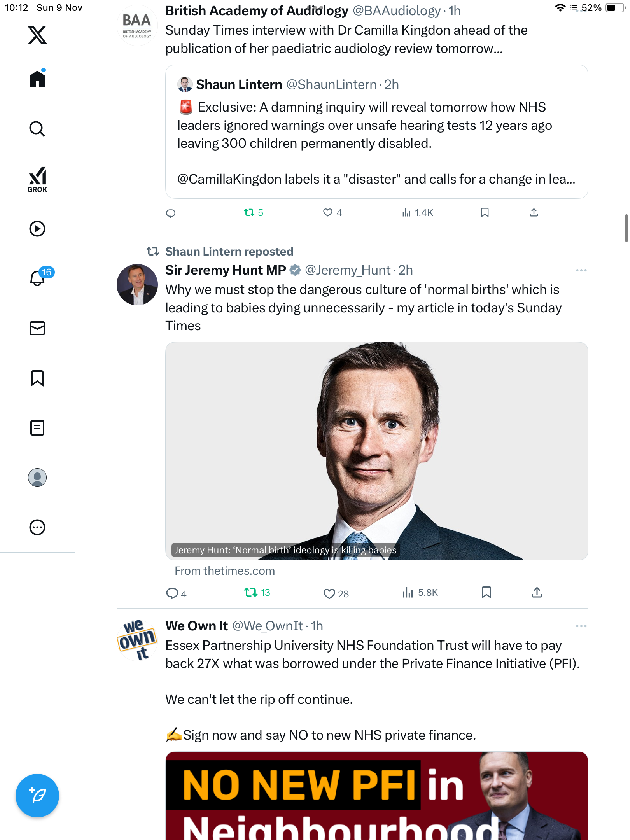The width and height of the screenshot is (630, 840).
Task: Share the Jeremy Hunt post
Action: point(537,593)
